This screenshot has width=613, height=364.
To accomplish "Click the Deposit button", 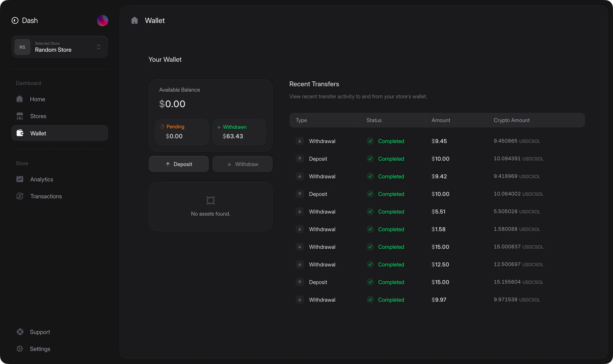I will tap(178, 164).
